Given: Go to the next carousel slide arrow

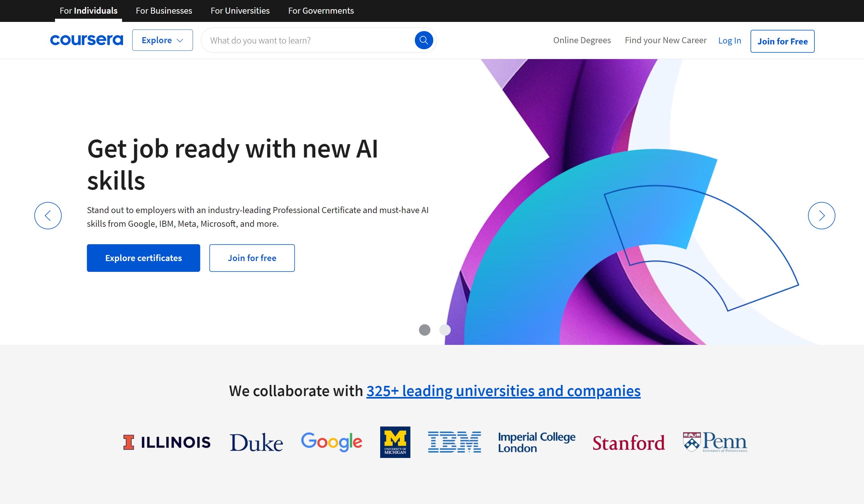Looking at the screenshot, I should coord(821,216).
